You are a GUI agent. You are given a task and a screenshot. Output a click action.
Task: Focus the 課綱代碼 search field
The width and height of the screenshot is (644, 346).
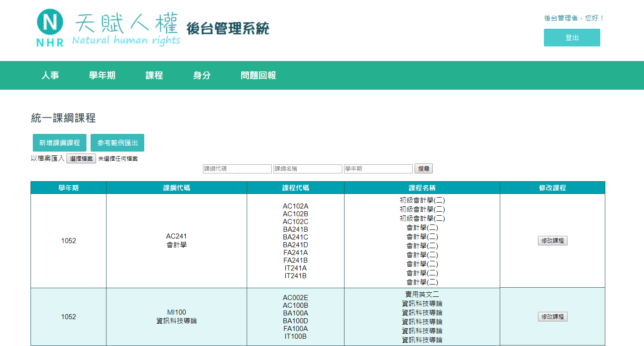[x=237, y=169]
